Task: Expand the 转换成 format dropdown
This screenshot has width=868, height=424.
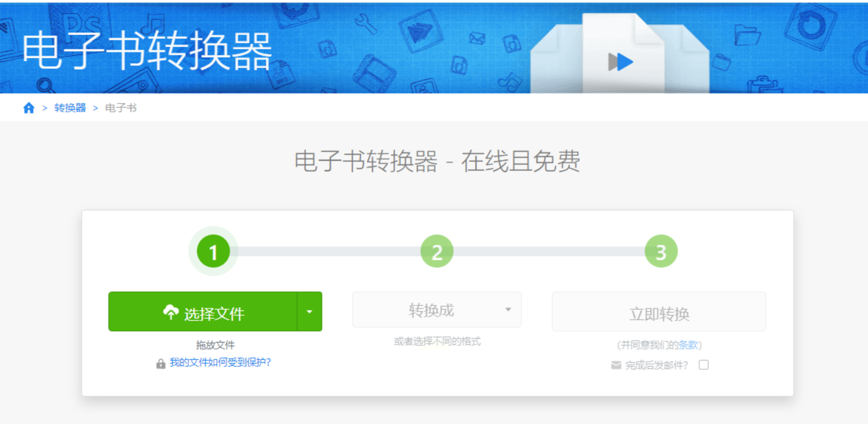Action: [x=431, y=310]
